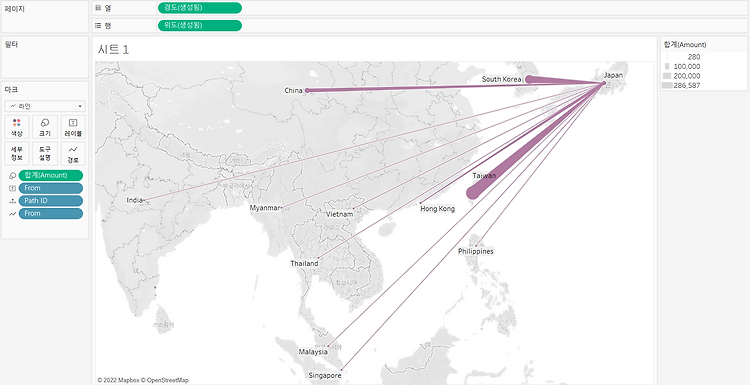Open the 라인 mark type dropdown

point(45,106)
